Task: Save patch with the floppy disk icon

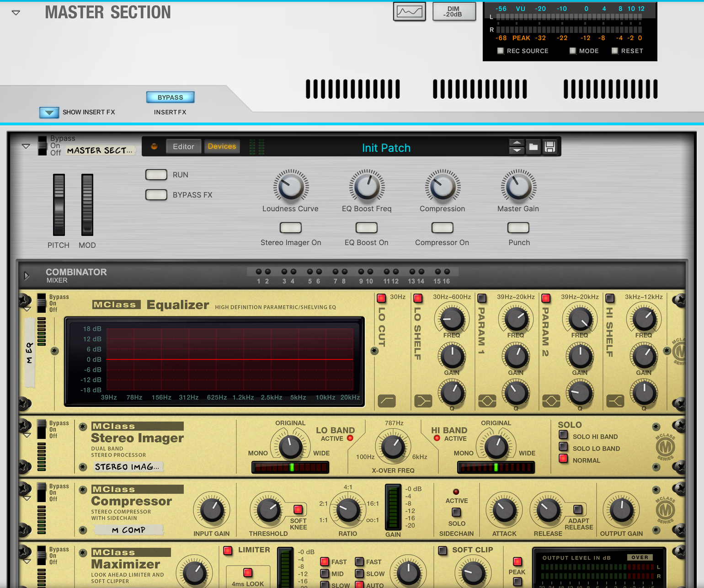Action: click(550, 147)
